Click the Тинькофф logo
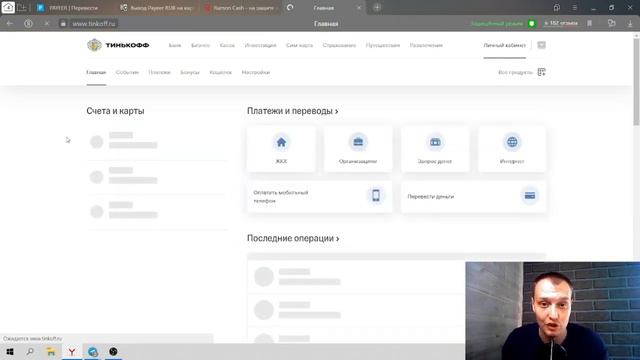The height and width of the screenshot is (360, 640). (118, 45)
